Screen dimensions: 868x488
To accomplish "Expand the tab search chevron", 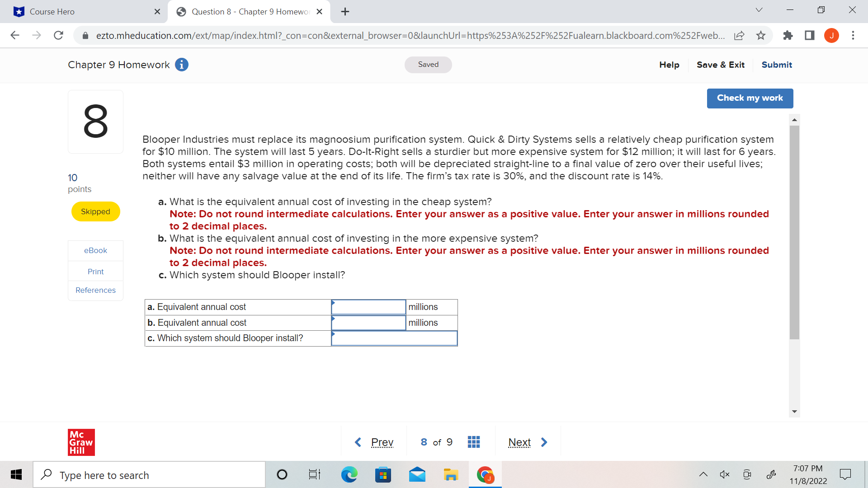I will [759, 10].
